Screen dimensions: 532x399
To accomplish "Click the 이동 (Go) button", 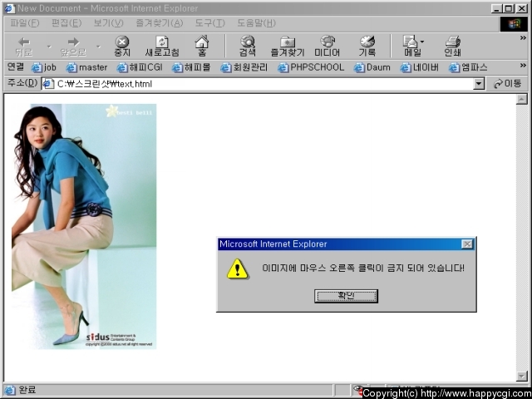I will [507, 84].
